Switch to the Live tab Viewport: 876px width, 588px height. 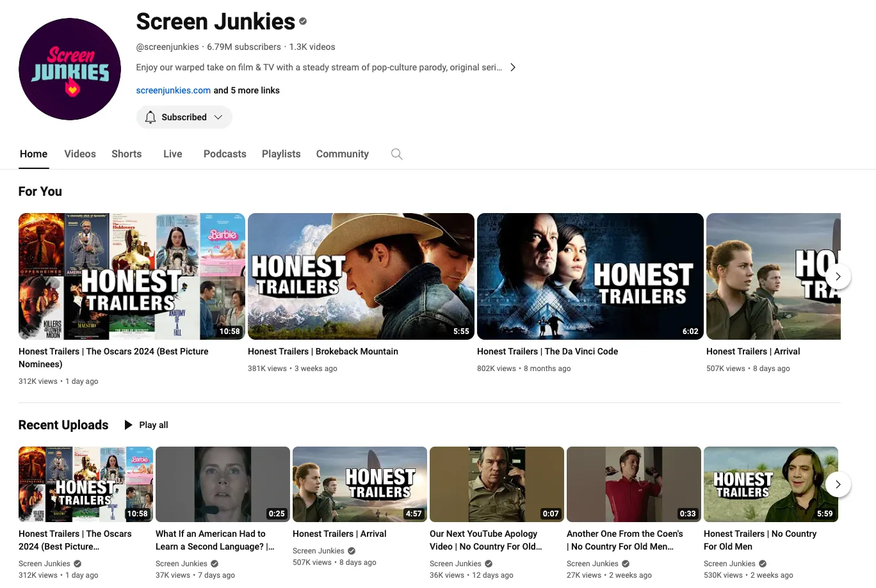point(173,154)
